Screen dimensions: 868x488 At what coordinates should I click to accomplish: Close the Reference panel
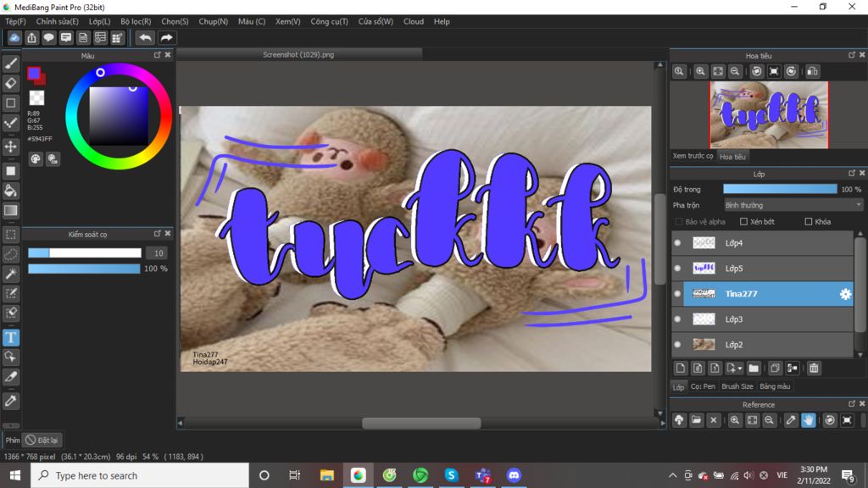(x=862, y=404)
